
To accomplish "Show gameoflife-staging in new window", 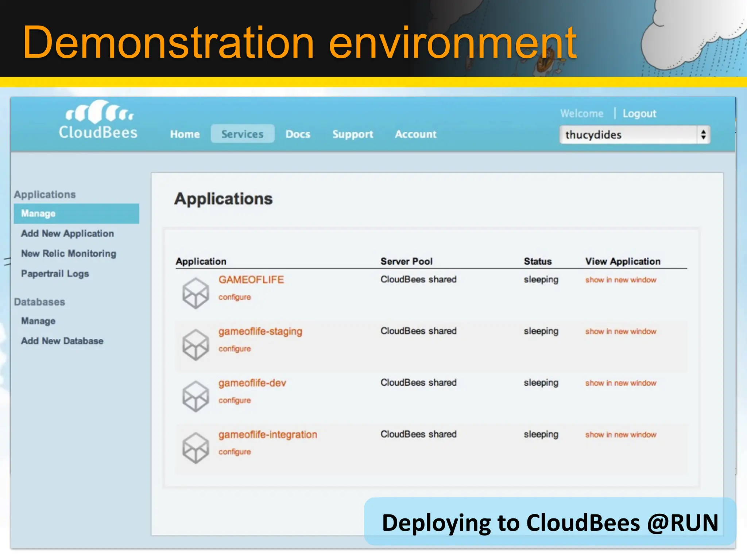I will (x=621, y=331).
